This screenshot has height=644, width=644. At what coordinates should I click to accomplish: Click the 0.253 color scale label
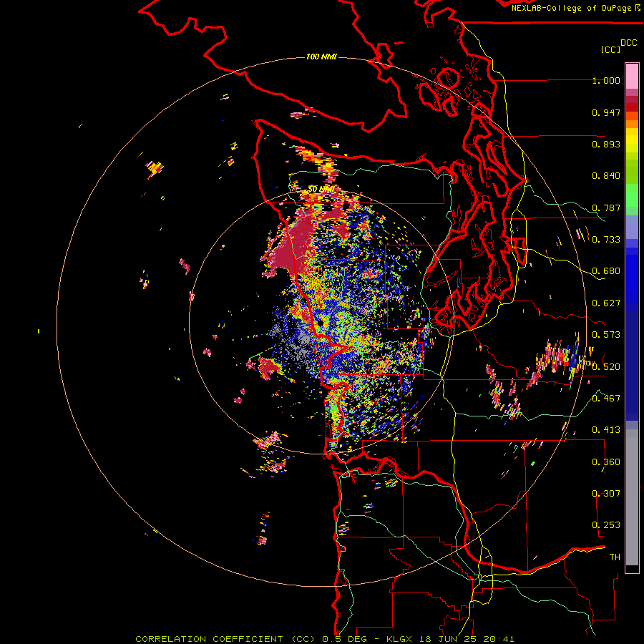pos(606,525)
